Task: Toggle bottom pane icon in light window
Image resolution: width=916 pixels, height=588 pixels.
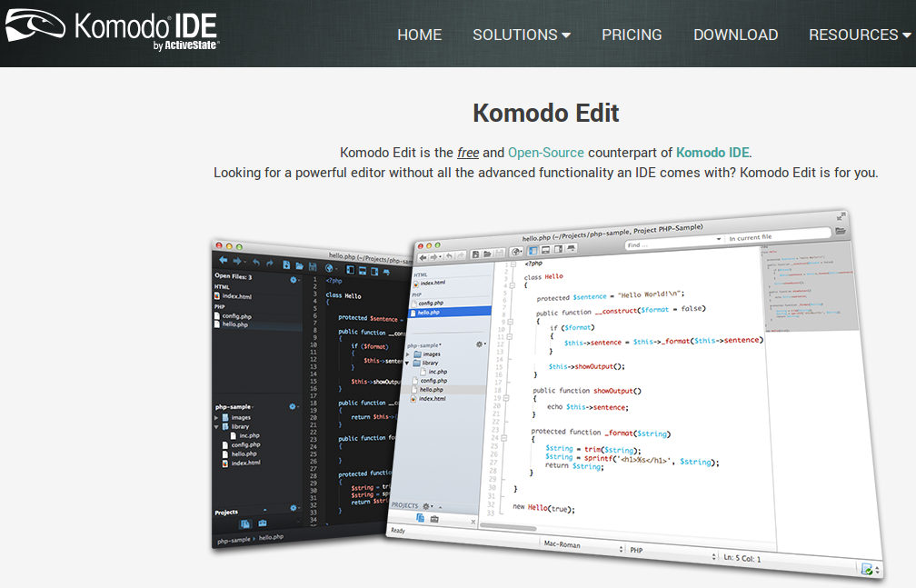Action: click(545, 250)
